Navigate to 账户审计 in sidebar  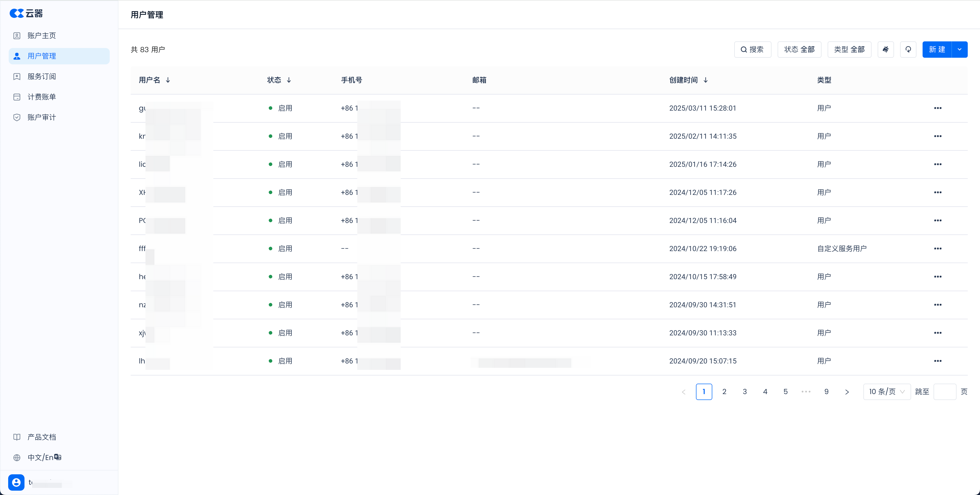pyautogui.click(x=41, y=117)
